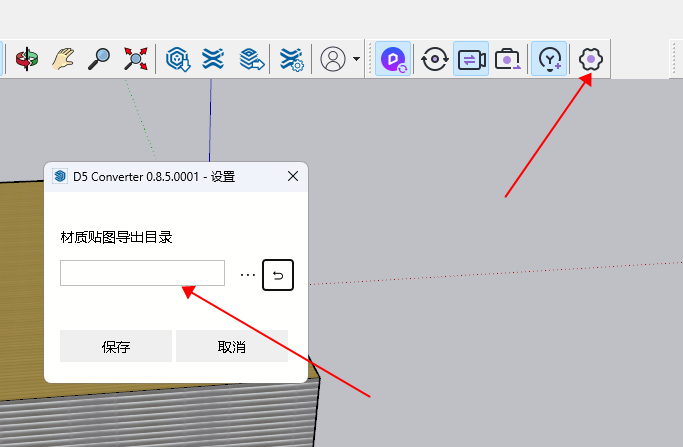Click the material texture export path field
Viewport: 683px width, 447px height.
pyautogui.click(x=142, y=273)
